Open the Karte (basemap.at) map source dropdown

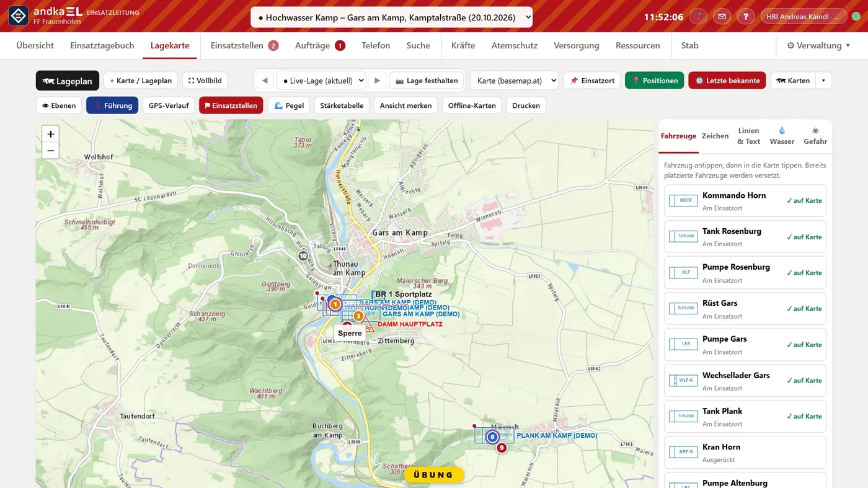pyautogui.click(x=515, y=81)
